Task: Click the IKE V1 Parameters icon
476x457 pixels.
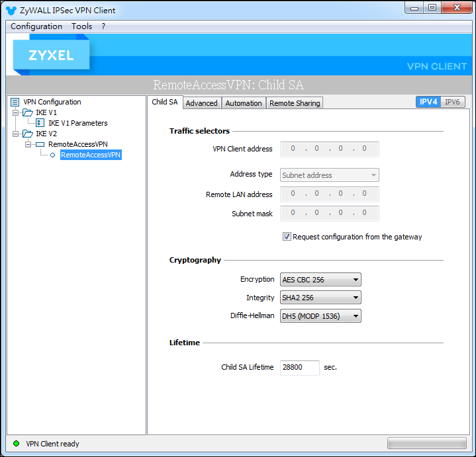Action: 40,123
